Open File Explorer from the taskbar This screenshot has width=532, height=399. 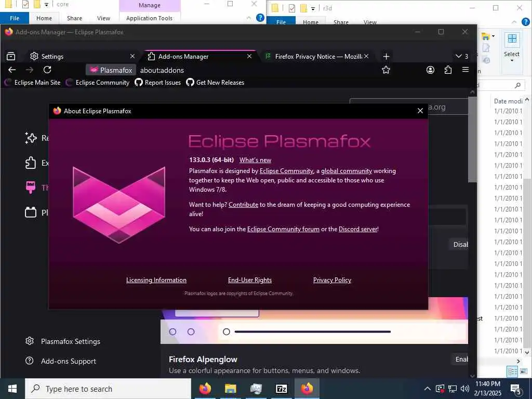pos(230,389)
